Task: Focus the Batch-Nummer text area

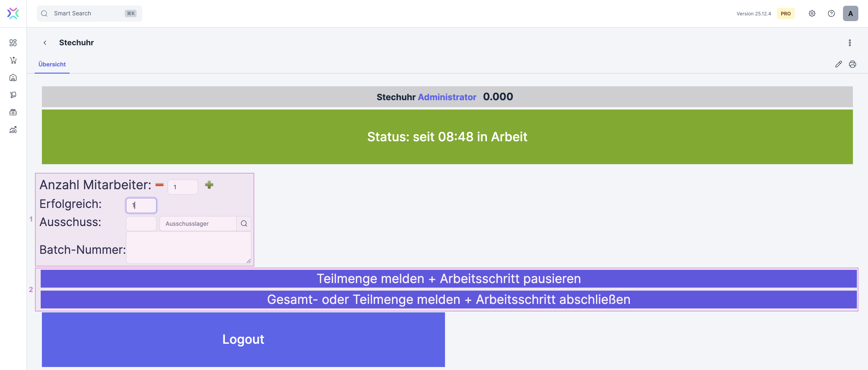Action: pos(188,247)
